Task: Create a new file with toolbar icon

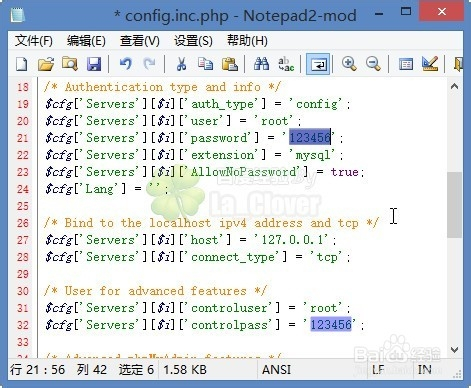Action: point(22,64)
